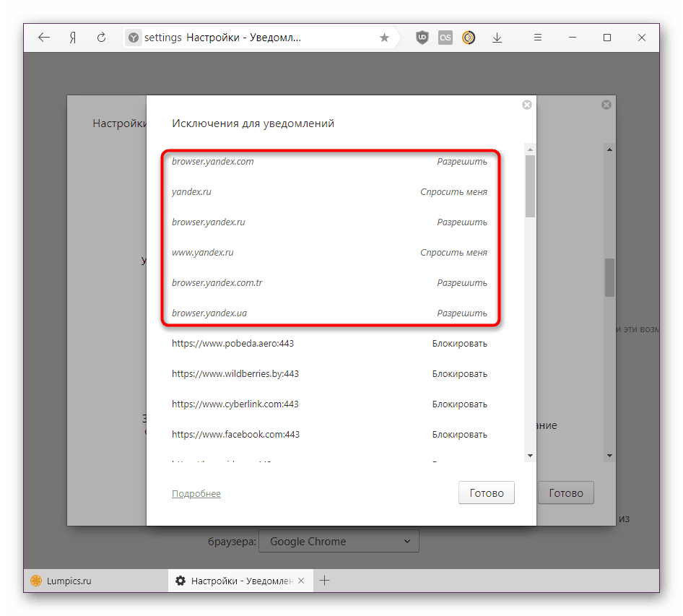Open downloads with the arrow icon
Screen dimensions: 683x616
[x=497, y=38]
